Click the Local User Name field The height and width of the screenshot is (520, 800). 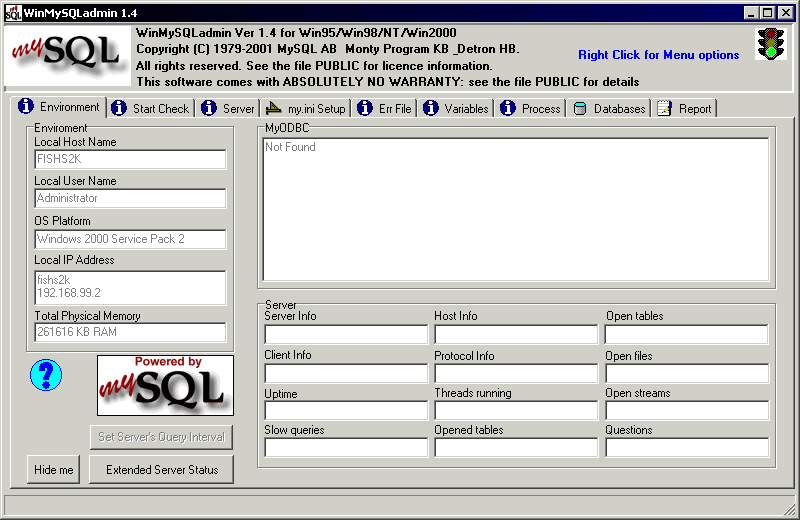[130, 198]
